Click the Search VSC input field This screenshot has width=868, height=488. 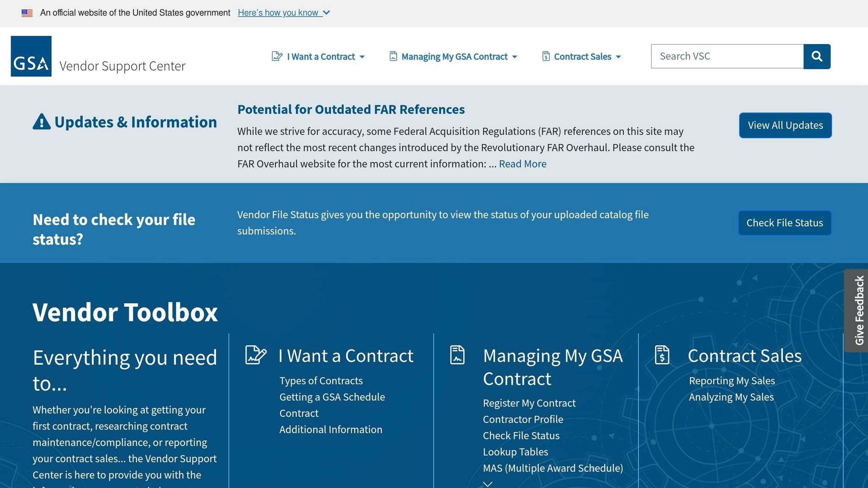click(727, 56)
